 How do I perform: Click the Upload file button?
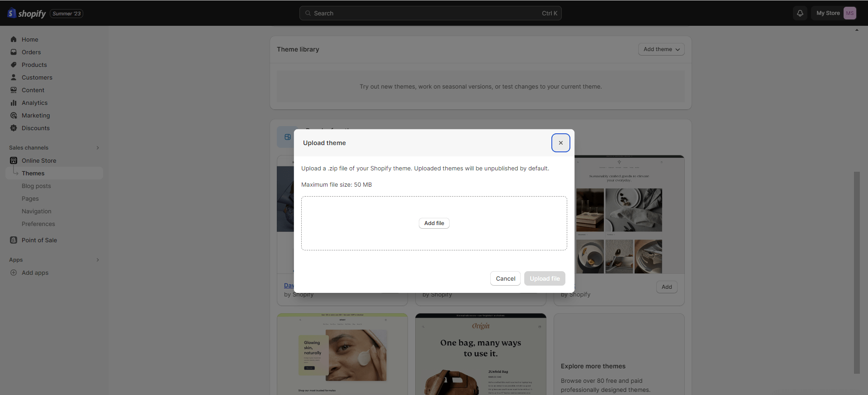(545, 278)
